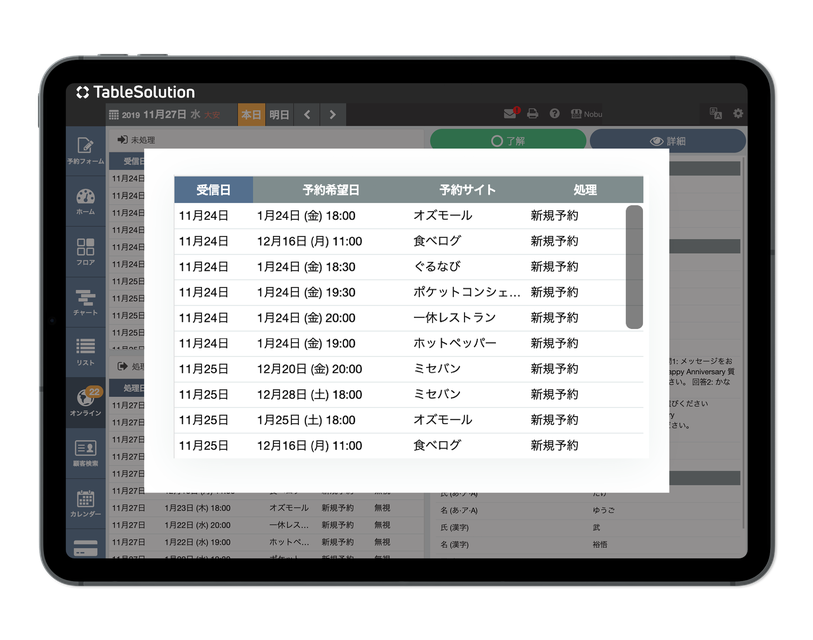
Task: Open the フロア floor view
Action: pyautogui.click(x=85, y=250)
